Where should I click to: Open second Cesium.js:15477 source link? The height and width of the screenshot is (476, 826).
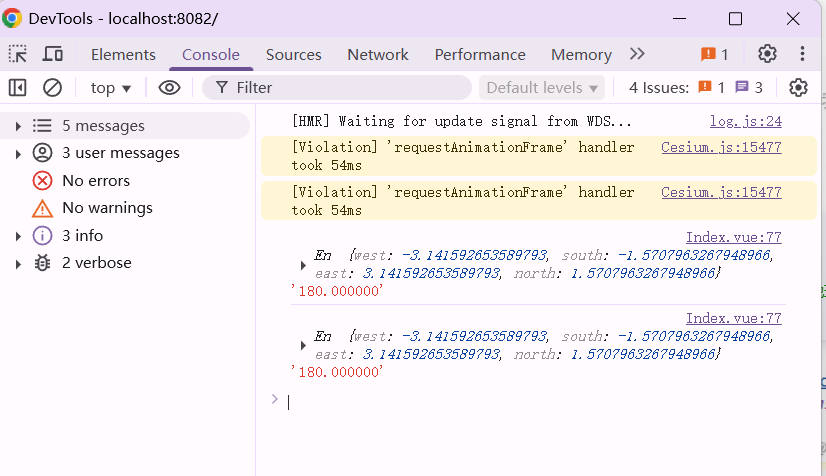click(721, 192)
